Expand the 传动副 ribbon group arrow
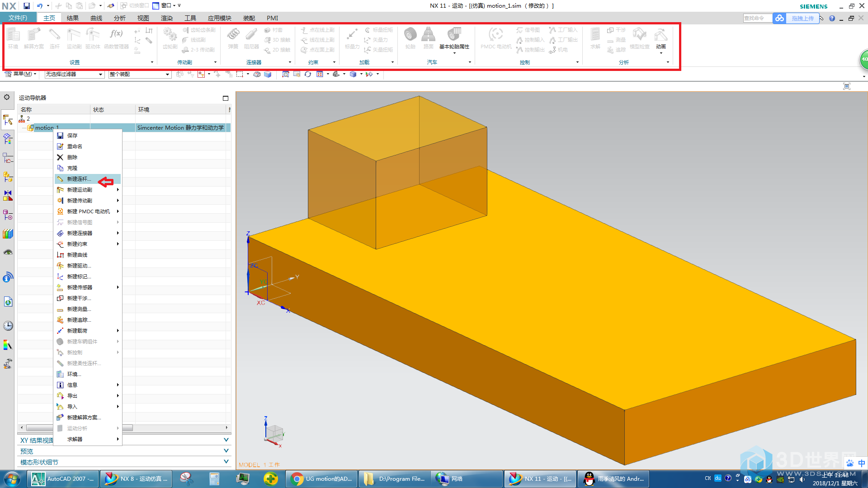868x488 pixels. click(x=215, y=62)
